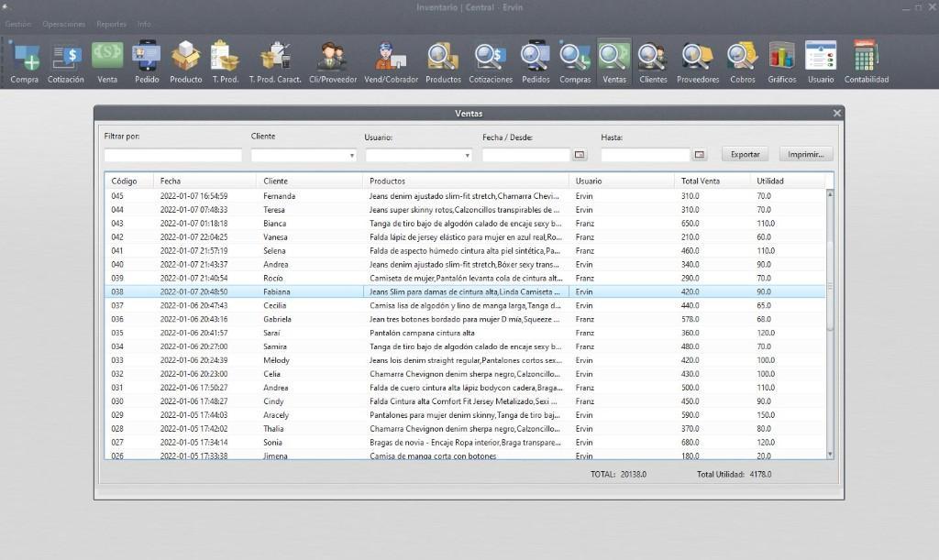The width and height of the screenshot is (939, 560).
Task: Select sale row 027 Sonia
Action: (465, 442)
